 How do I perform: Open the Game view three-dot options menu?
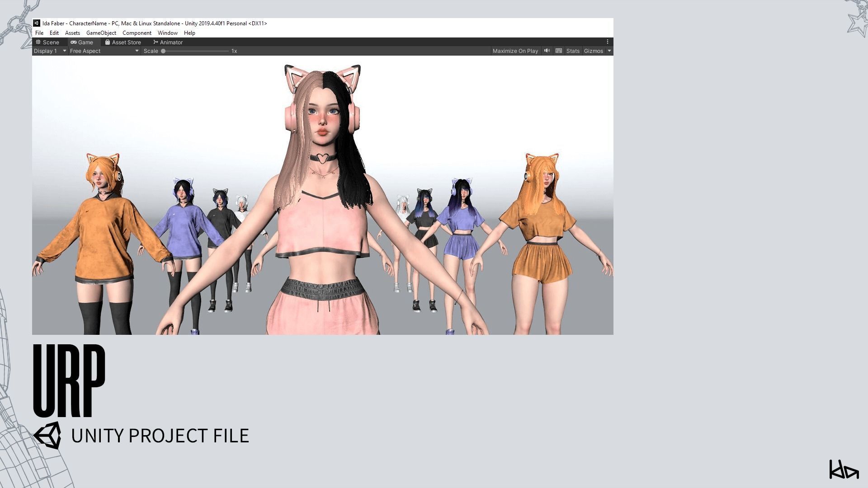tap(608, 42)
